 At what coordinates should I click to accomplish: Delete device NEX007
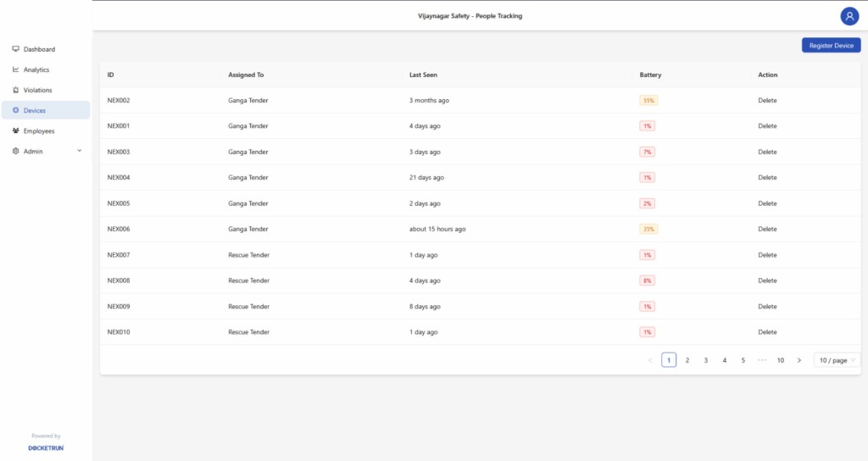click(x=767, y=255)
